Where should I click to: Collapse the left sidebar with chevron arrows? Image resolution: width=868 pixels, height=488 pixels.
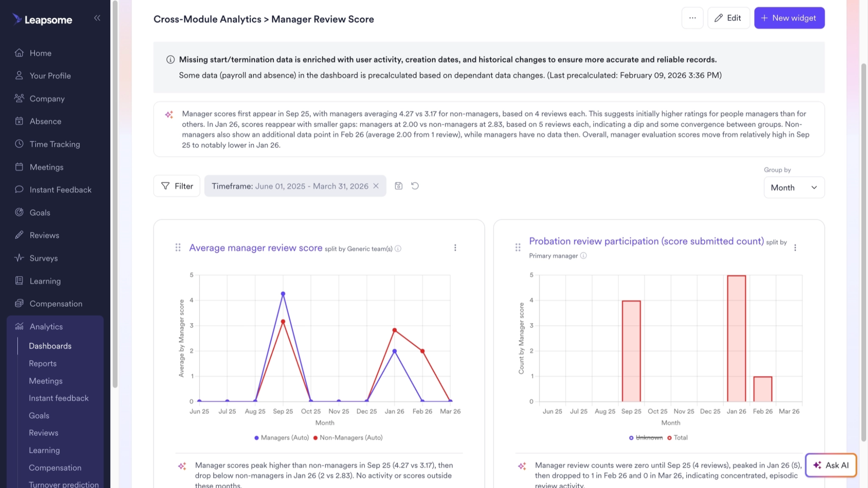click(97, 18)
